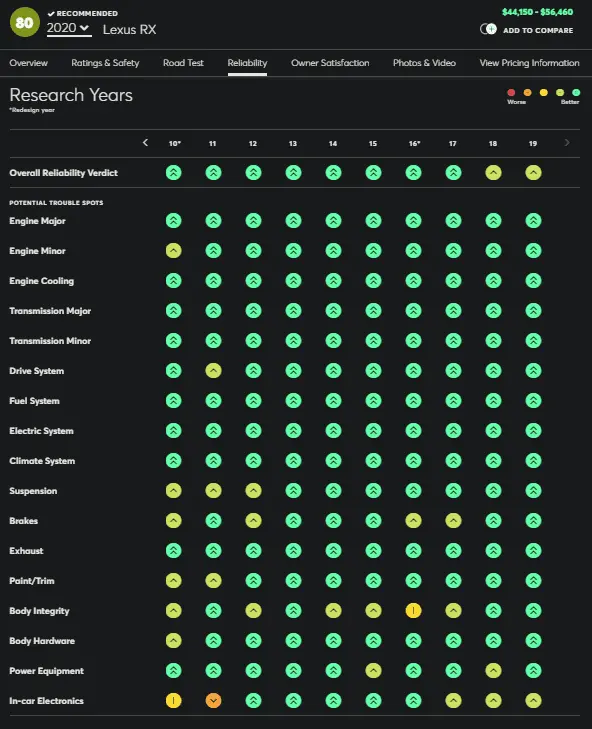Click the red Worse legend dot
Image resolution: width=592 pixels, height=729 pixels.
(x=511, y=93)
